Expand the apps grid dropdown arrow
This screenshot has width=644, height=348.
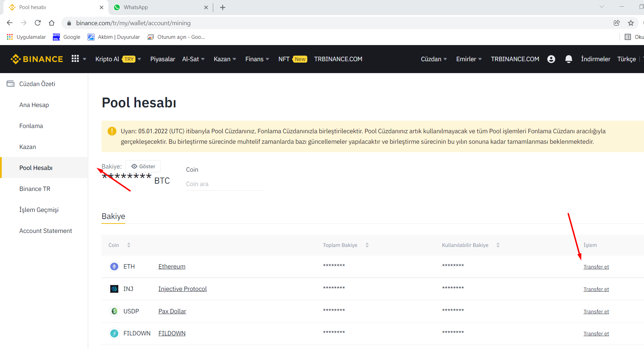(84, 59)
